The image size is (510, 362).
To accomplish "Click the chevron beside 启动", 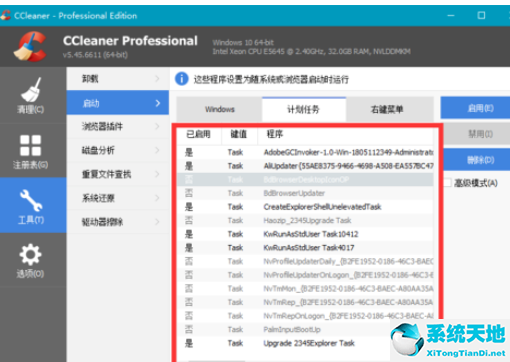I will 157,103.
